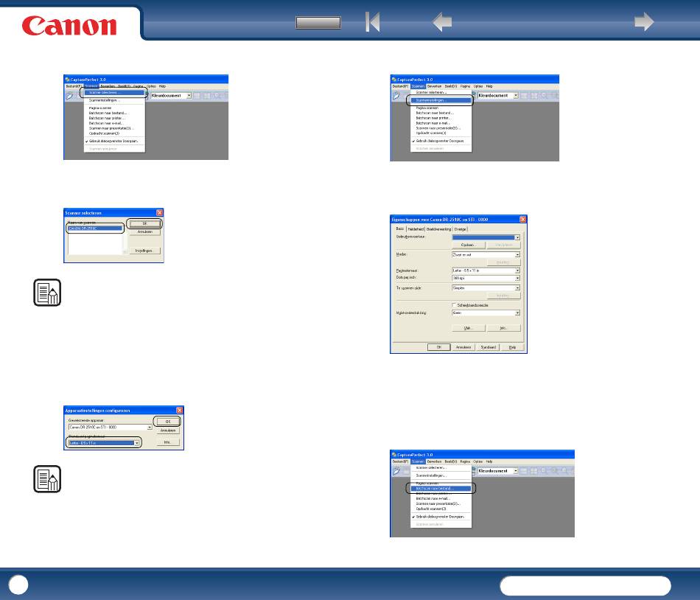Screen dimensions: 700x600
Task: Click the Info button in Eigenschappen dialog
Action: coord(503,328)
